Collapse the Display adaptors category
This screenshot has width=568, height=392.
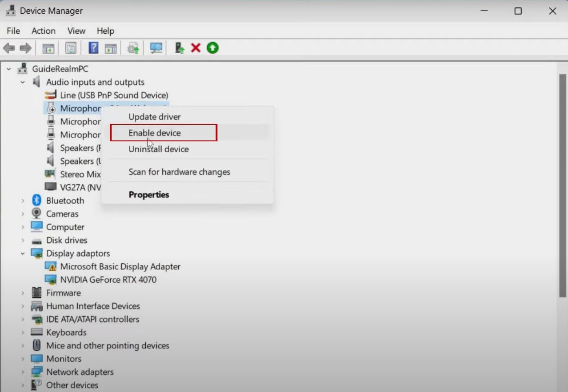pyautogui.click(x=23, y=253)
